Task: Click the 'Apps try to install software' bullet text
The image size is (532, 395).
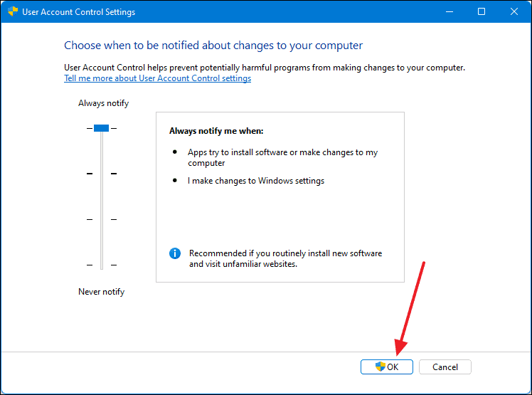Action: [x=282, y=157]
